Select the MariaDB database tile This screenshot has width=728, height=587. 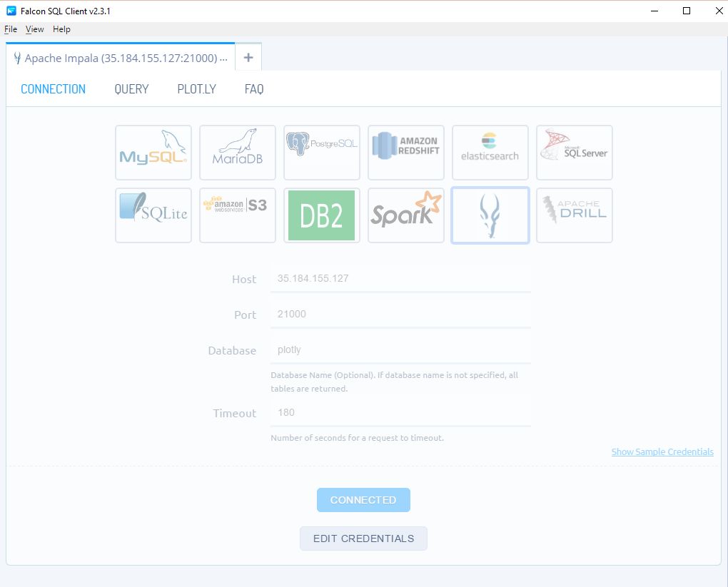(237, 152)
